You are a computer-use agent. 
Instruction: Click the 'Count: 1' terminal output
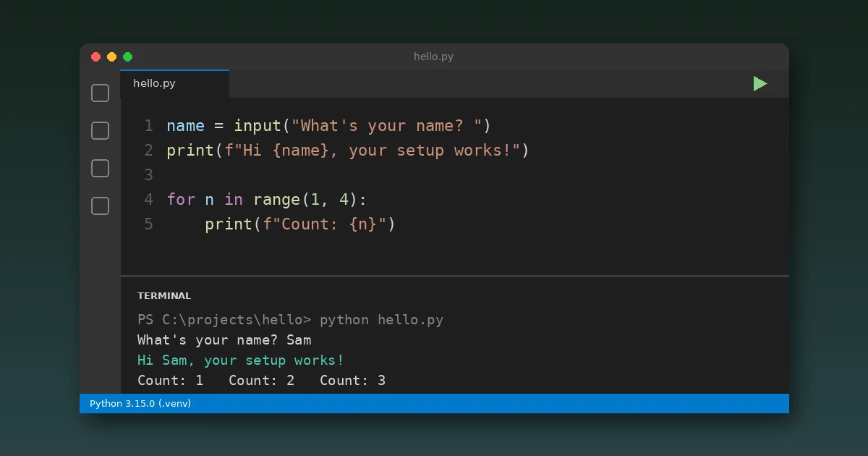[171, 381]
